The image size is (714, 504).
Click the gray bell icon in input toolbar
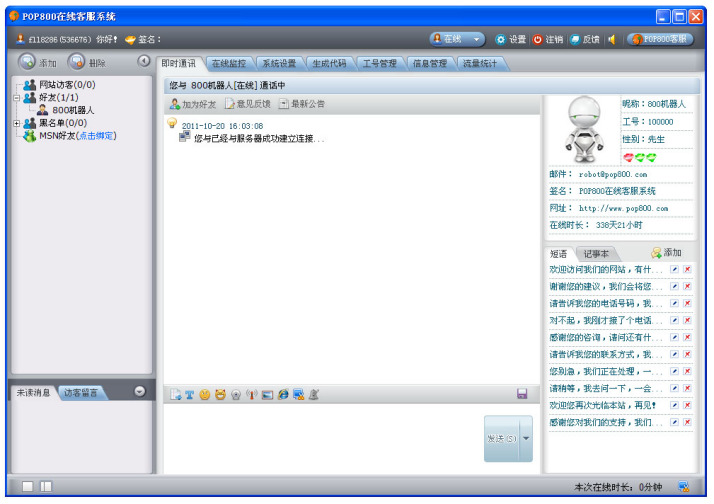click(314, 395)
